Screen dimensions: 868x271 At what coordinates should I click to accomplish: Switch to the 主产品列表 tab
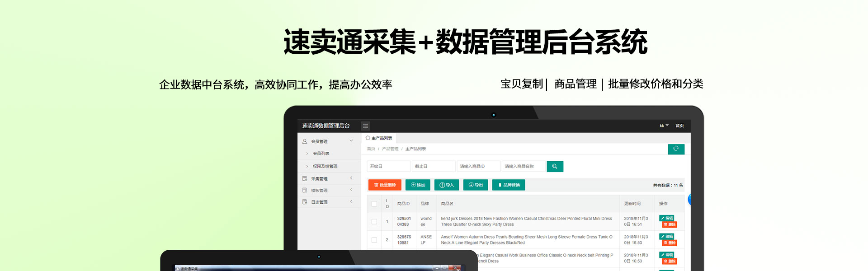379,138
